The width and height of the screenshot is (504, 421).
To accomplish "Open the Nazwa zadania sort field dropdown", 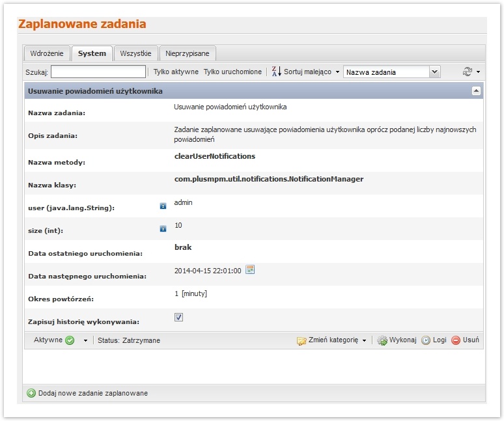I will point(435,72).
